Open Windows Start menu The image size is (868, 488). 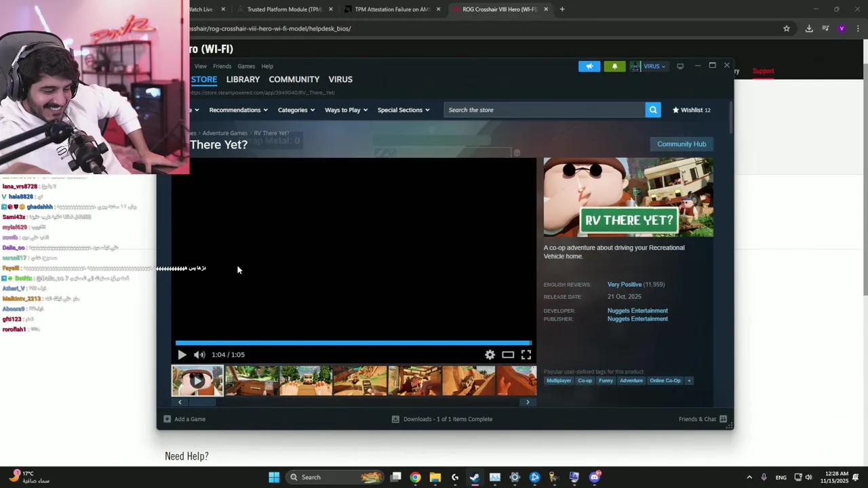(274, 477)
